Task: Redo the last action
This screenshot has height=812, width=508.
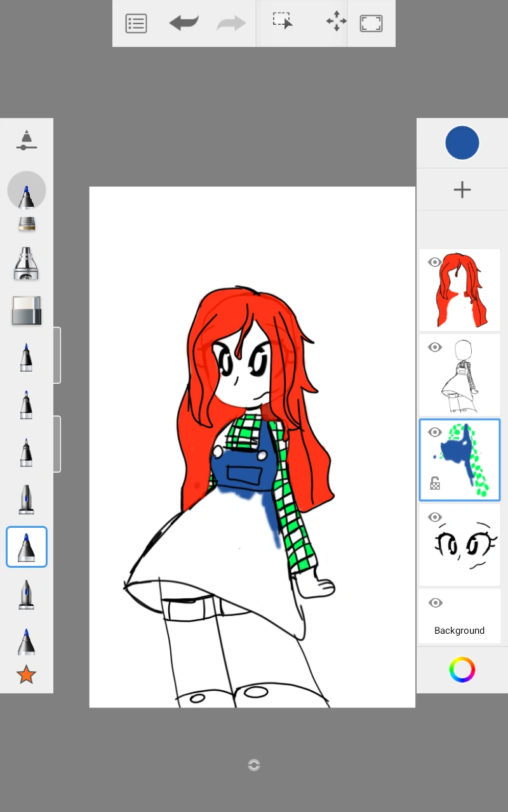Action: pos(231,23)
